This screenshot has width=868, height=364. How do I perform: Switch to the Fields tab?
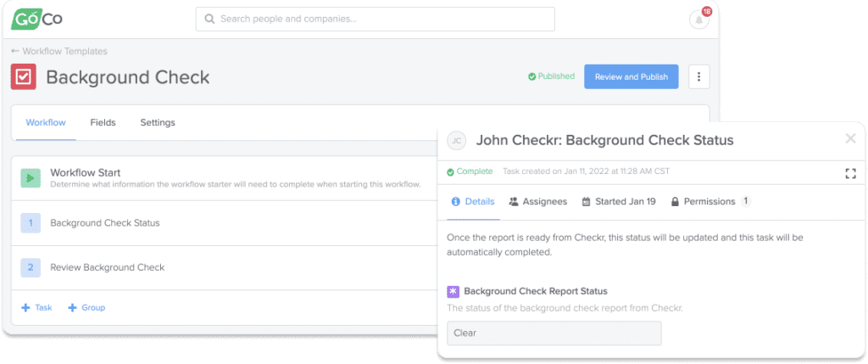[x=103, y=122]
